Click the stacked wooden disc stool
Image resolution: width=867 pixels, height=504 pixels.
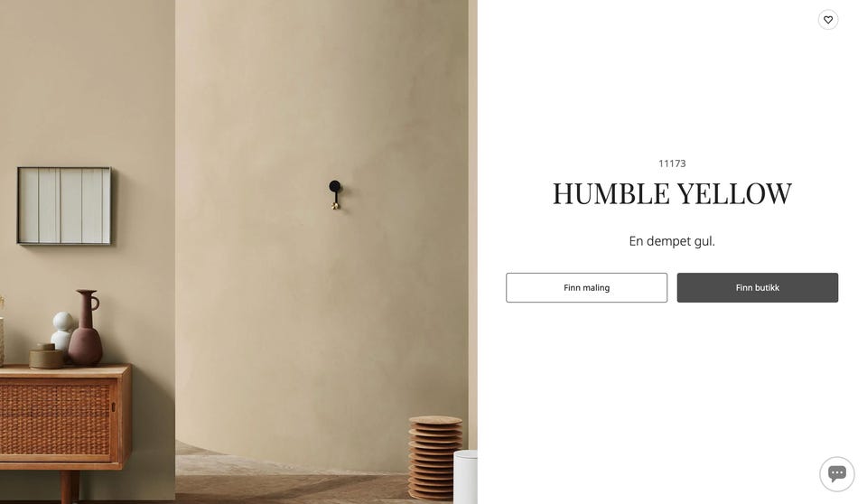point(435,458)
